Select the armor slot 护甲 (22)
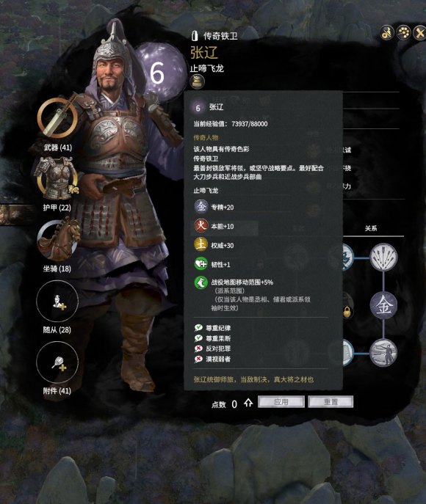This screenshot has width=426, height=504. pos(57,179)
